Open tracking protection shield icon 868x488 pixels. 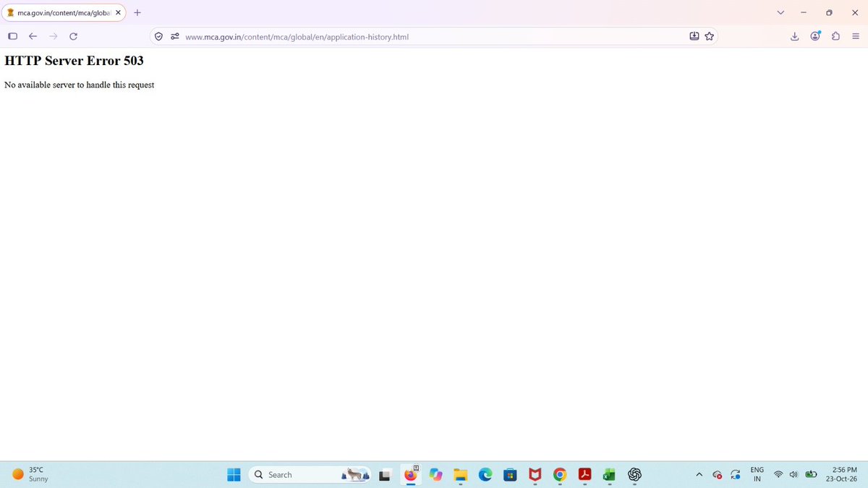(159, 36)
